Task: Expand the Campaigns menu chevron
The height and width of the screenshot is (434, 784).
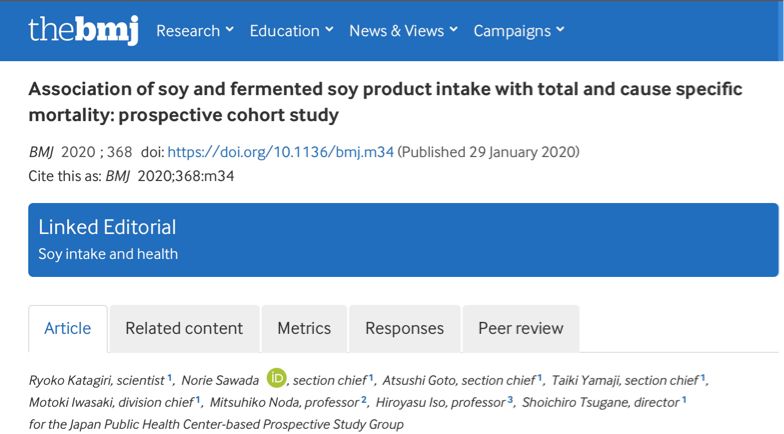Action: [x=560, y=30]
